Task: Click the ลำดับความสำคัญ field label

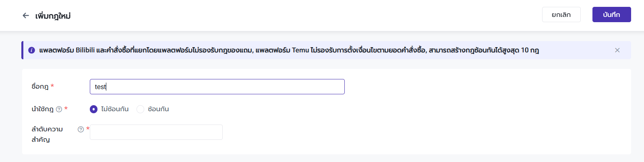Action: click(x=47, y=134)
